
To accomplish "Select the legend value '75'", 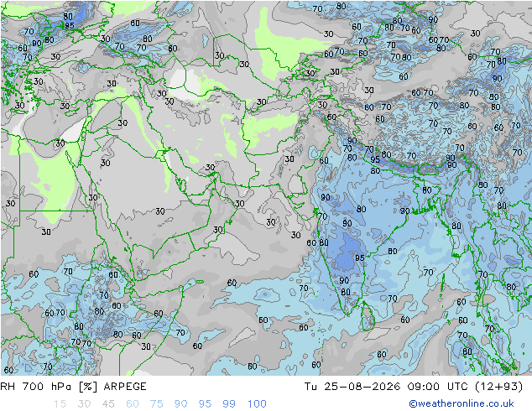I will pyautogui.click(x=157, y=404).
